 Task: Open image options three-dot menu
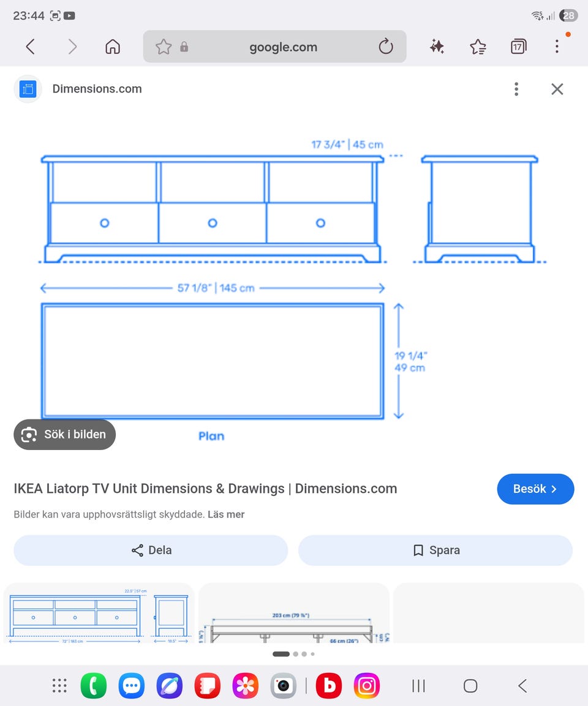click(x=516, y=89)
